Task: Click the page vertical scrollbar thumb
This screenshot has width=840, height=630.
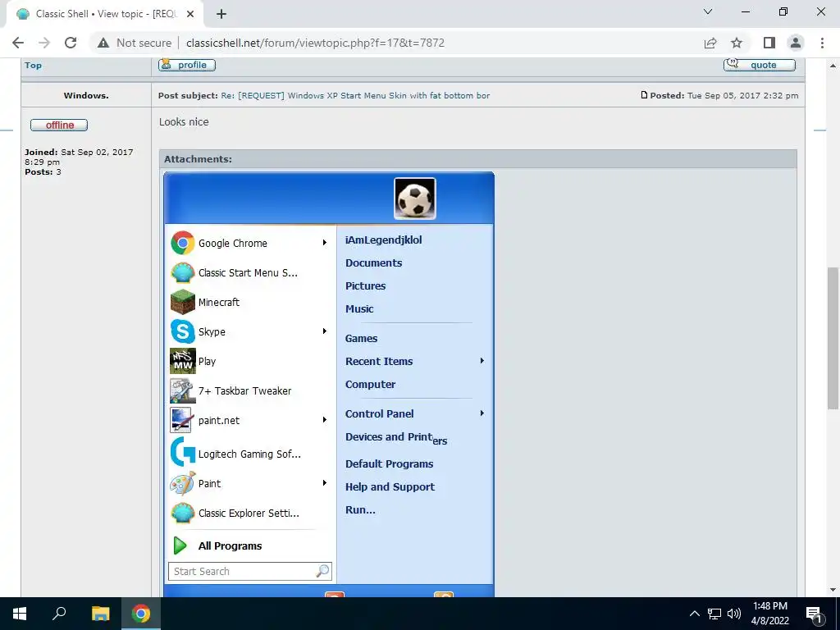Action: click(x=833, y=338)
